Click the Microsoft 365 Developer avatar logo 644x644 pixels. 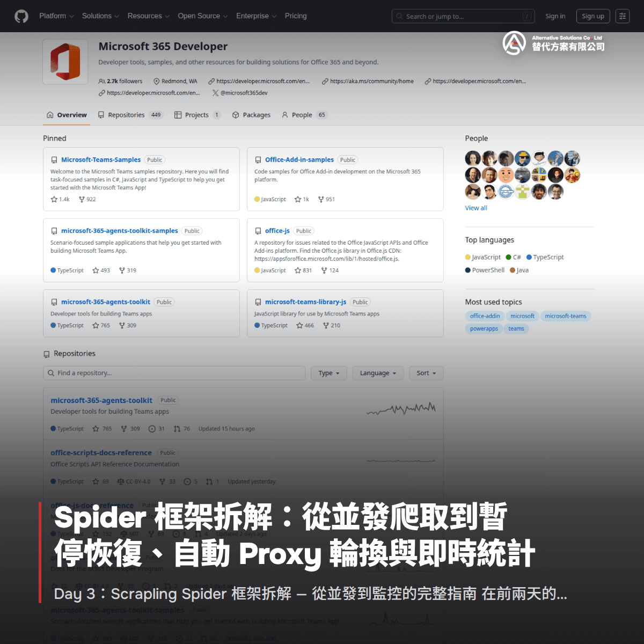tap(65, 62)
